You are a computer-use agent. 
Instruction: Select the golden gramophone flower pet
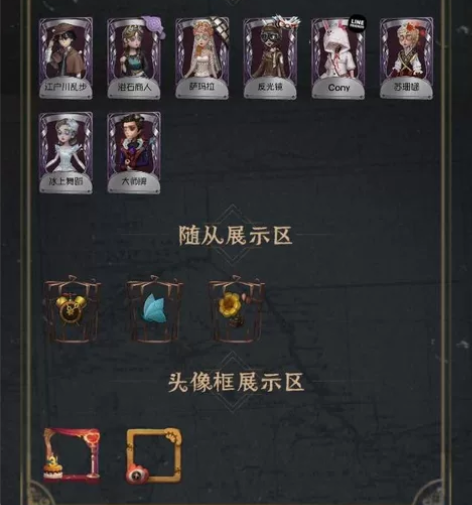[x=237, y=309]
